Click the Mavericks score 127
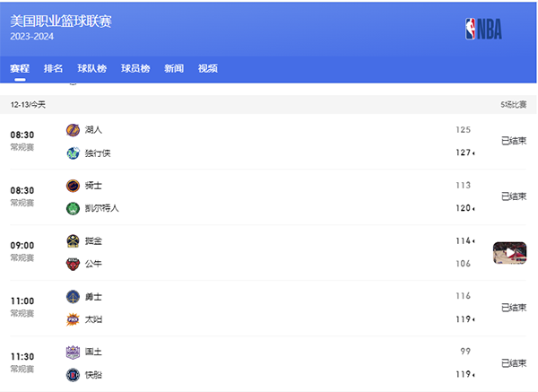538x392 pixels. 464,152
